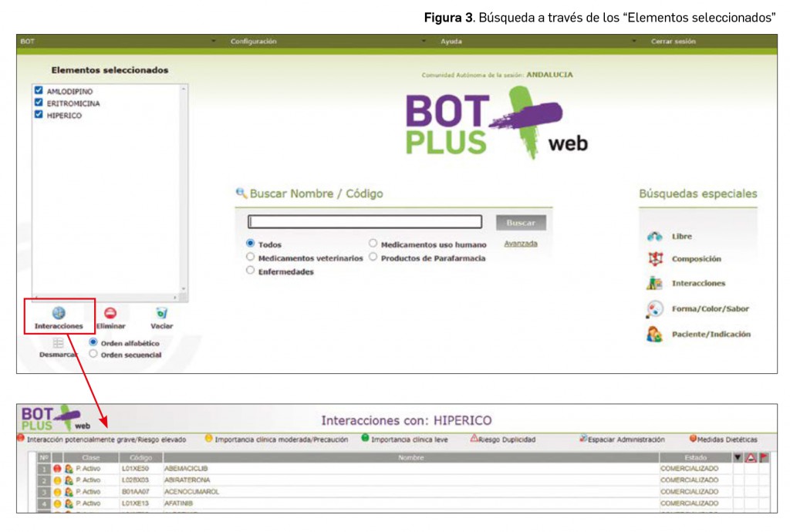The image size is (790, 532).
Task: Expand the BOT menu dropdown arrow
Action: click(x=213, y=42)
